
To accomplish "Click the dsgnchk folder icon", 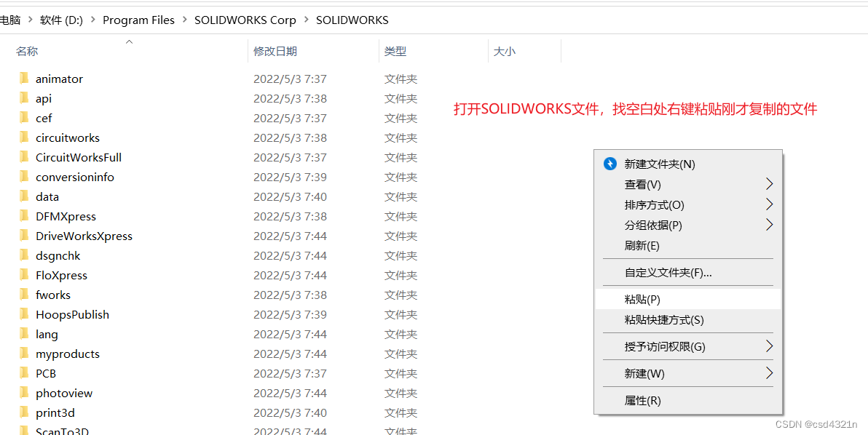I will pyautogui.click(x=24, y=255).
